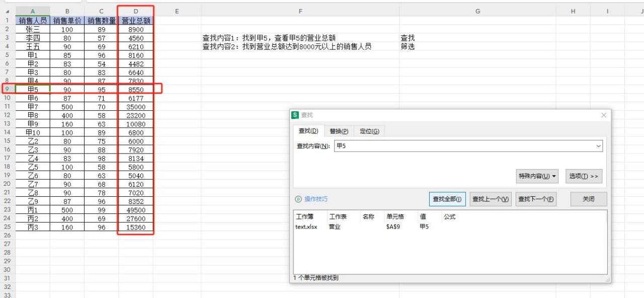Image resolution: width=644 pixels, height=298 pixels.
Task: Select the cell containing 乙9
Action: [33, 201]
